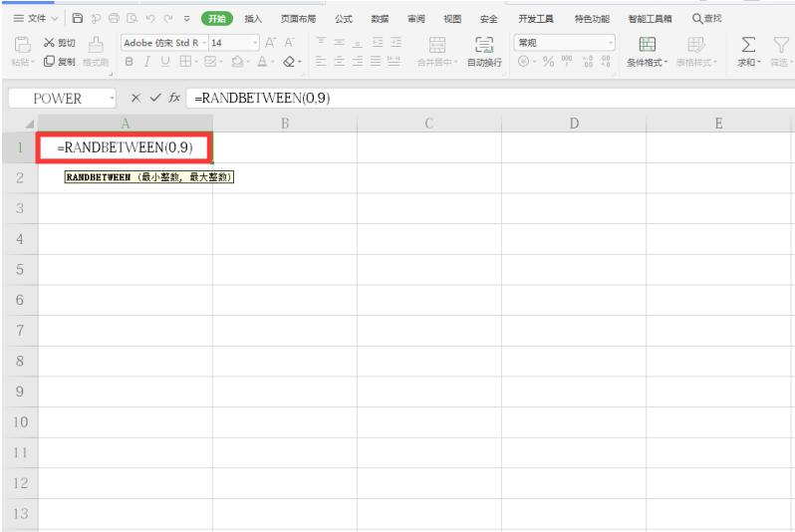The height and width of the screenshot is (532, 795).
Task: Click the 查找 Search button
Action: point(706,18)
